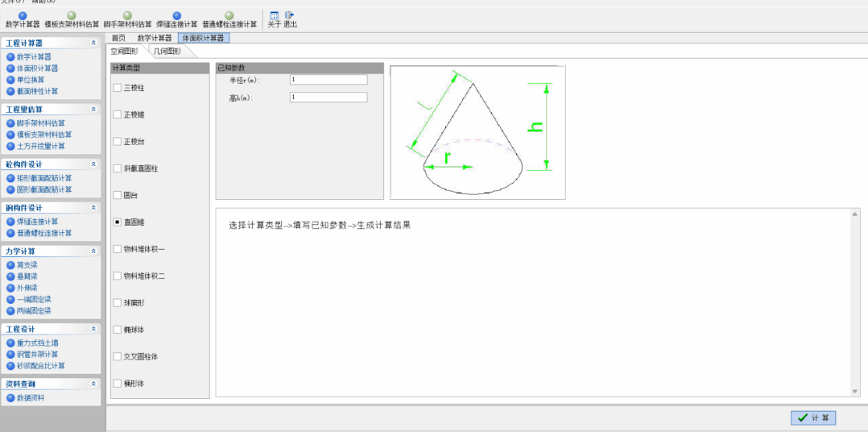
Task: Open 矩形截面配筋计算 in the sidebar
Action: tap(44, 178)
